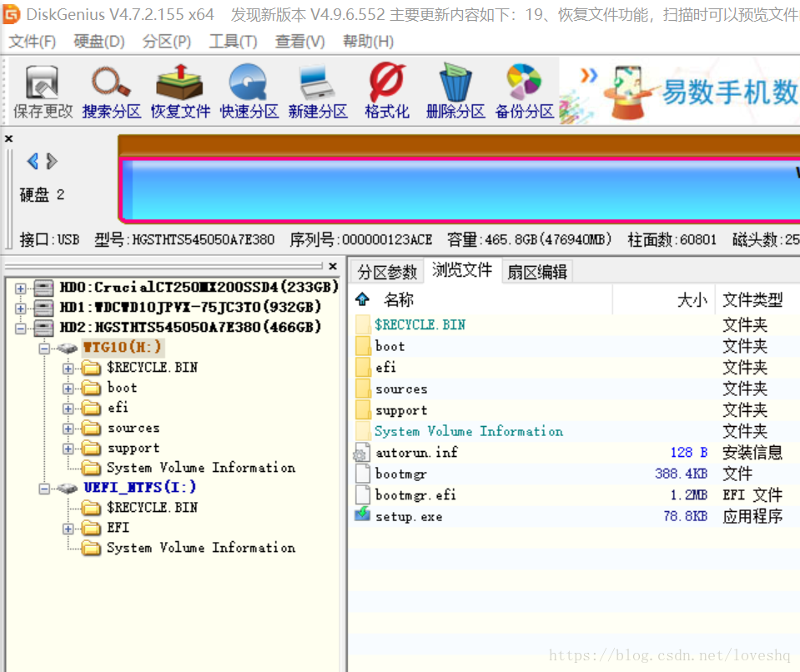Switch to the 扇区编辑 tab
This screenshot has height=672, width=800.
pyautogui.click(x=536, y=272)
